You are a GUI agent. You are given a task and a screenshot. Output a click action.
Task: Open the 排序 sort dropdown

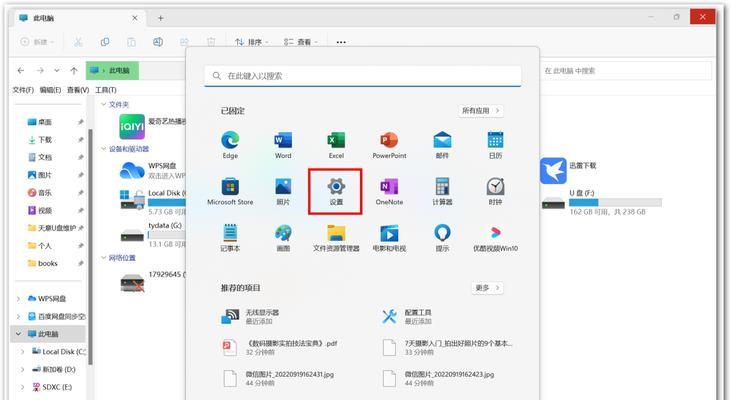252,42
